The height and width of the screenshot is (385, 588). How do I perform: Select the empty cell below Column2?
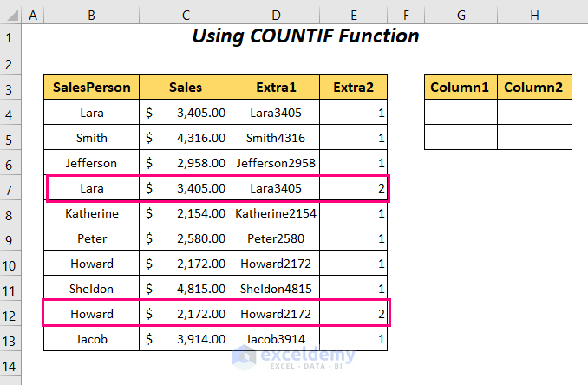click(x=534, y=113)
